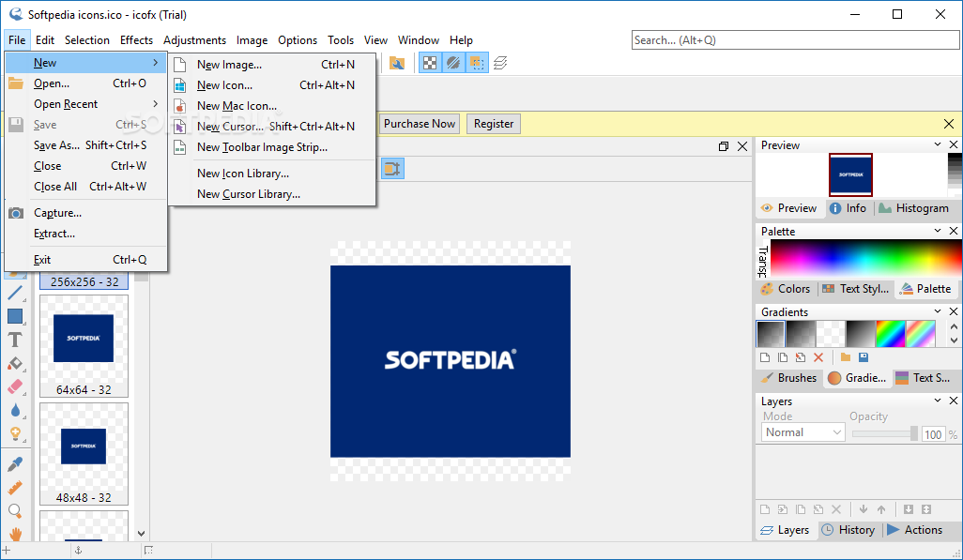Expand the Open Recent submenu

156,104
